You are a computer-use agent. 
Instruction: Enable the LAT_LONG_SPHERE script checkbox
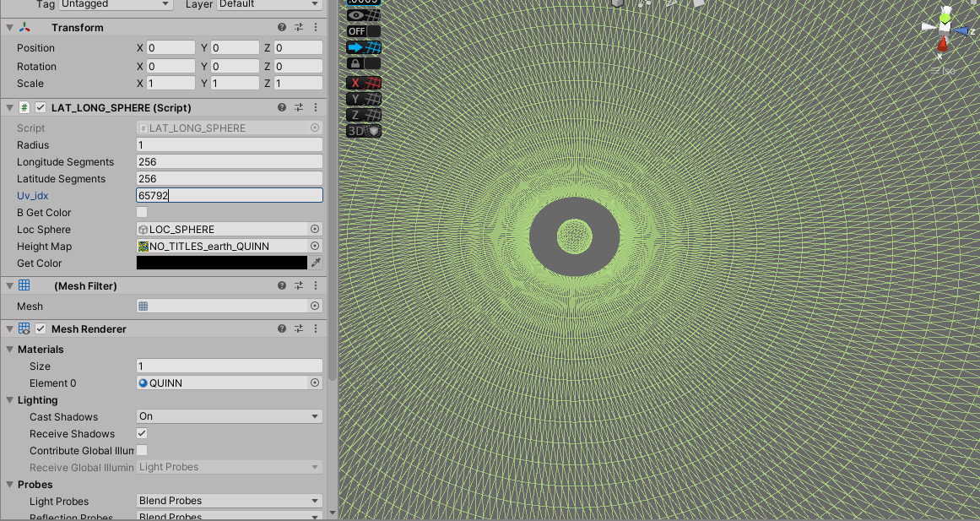point(40,107)
